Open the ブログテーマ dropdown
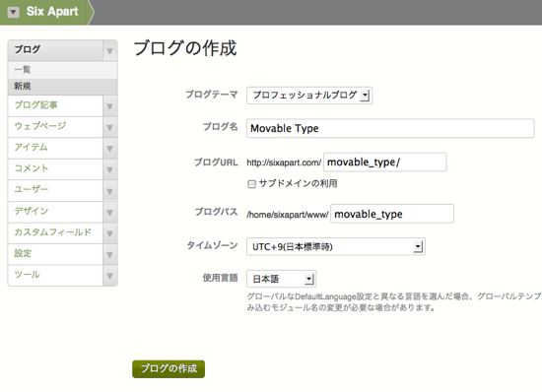Image resolution: width=542 pixels, height=392 pixels. pyautogui.click(x=309, y=96)
